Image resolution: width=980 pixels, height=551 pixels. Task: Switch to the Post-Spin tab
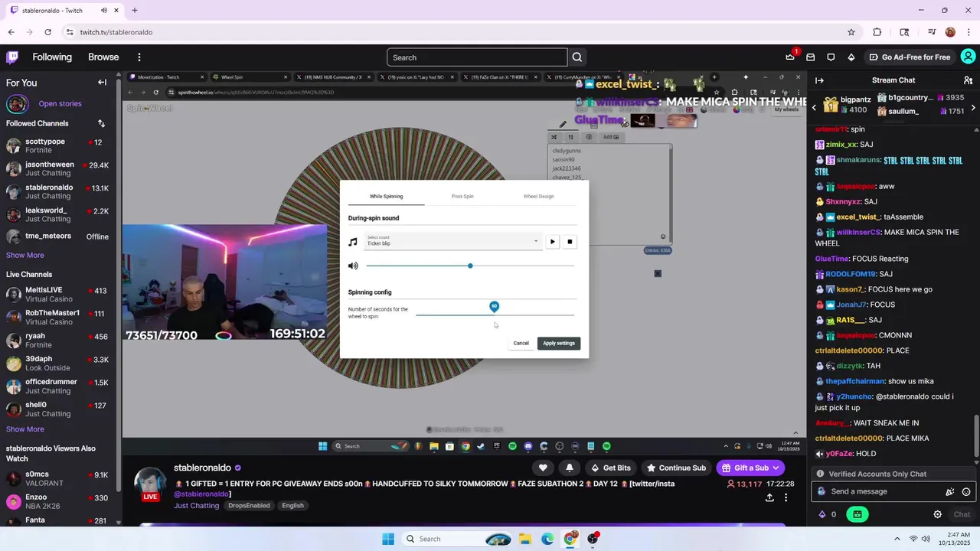462,197
